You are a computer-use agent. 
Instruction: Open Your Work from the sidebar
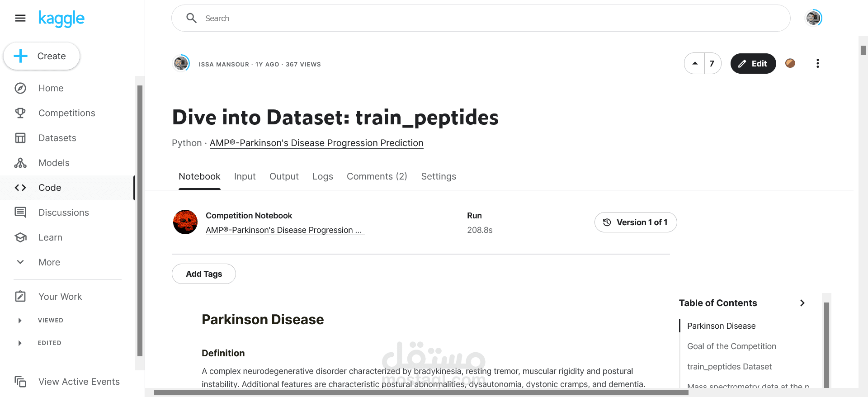20,296
